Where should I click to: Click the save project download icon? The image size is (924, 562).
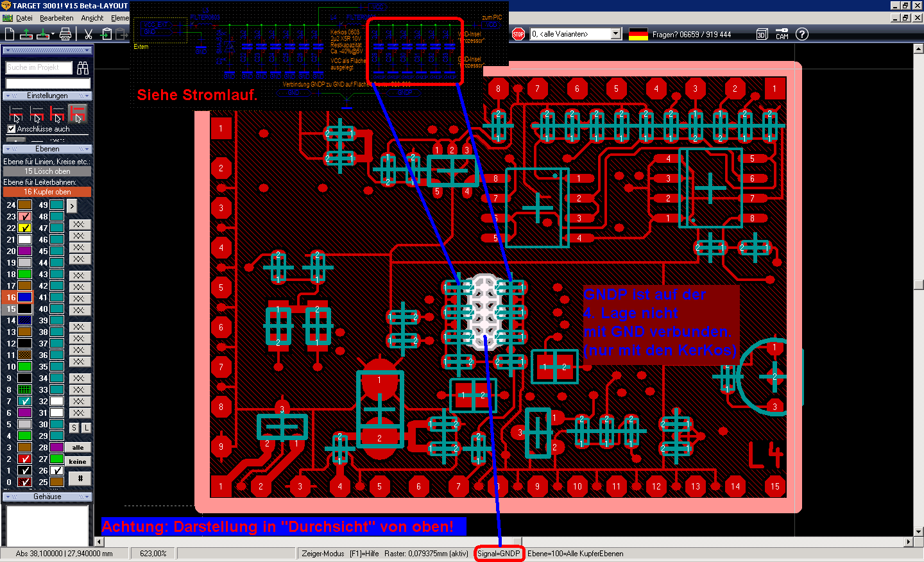[42, 34]
